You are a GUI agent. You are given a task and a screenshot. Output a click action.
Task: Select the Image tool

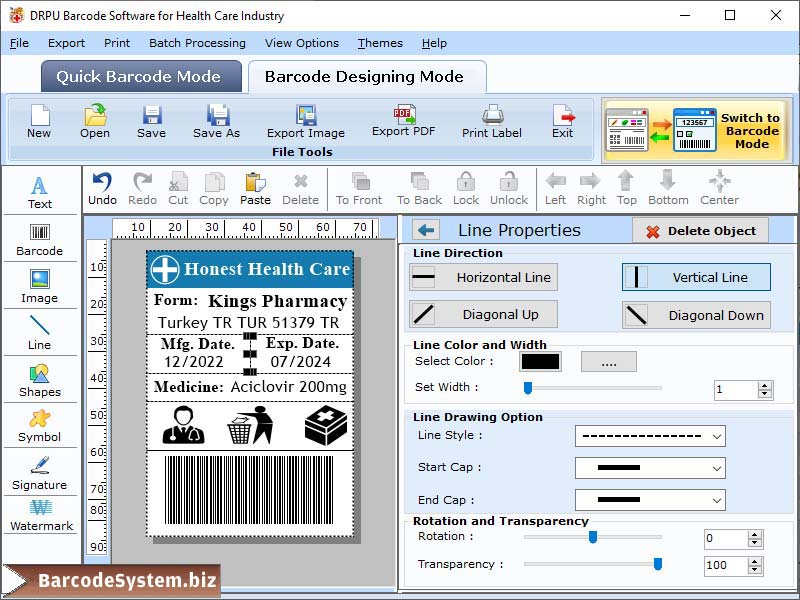pyautogui.click(x=40, y=285)
